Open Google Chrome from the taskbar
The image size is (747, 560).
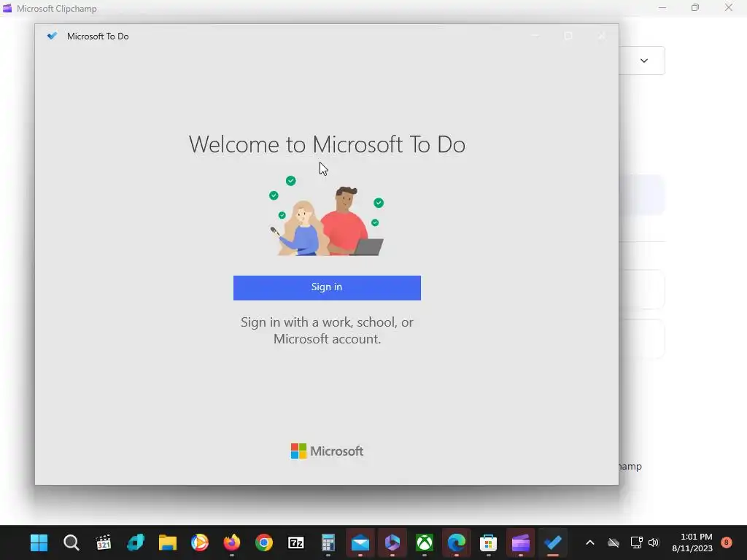click(264, 542)
